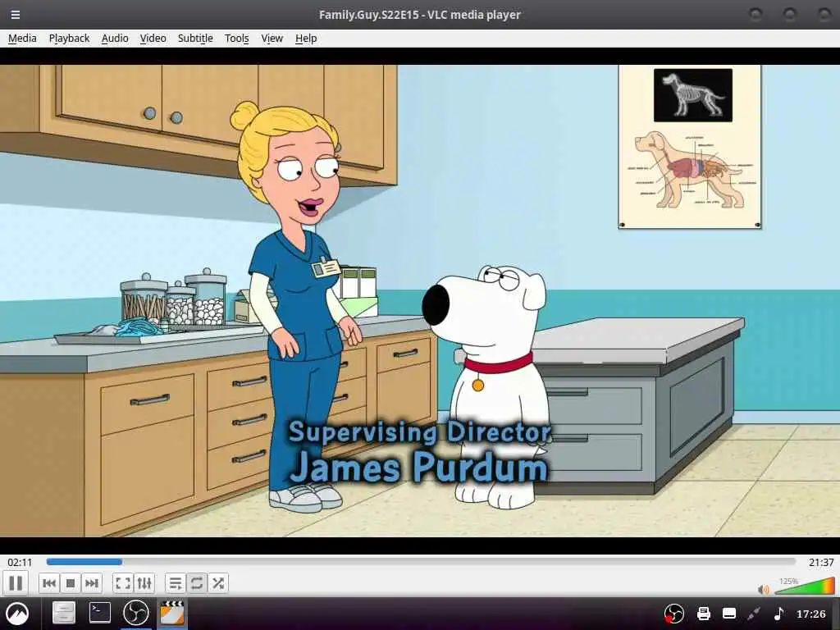This screenshot has height=630, width=840.
Task: Open the Tools menu
Action: point(236,38)
